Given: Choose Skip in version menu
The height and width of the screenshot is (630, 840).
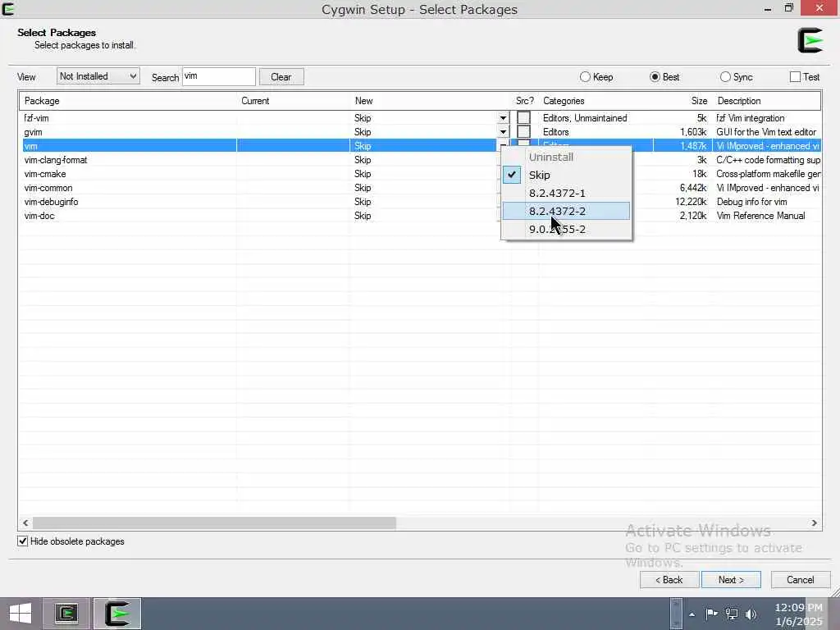Looking at the screenshot, I should click(x=566, y=175).
